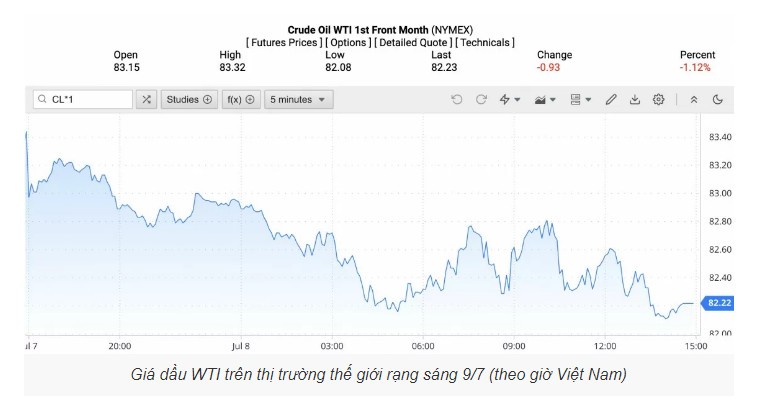Open the f(x) expressions button
Screen dimensions: 757x400
point(240,100)
